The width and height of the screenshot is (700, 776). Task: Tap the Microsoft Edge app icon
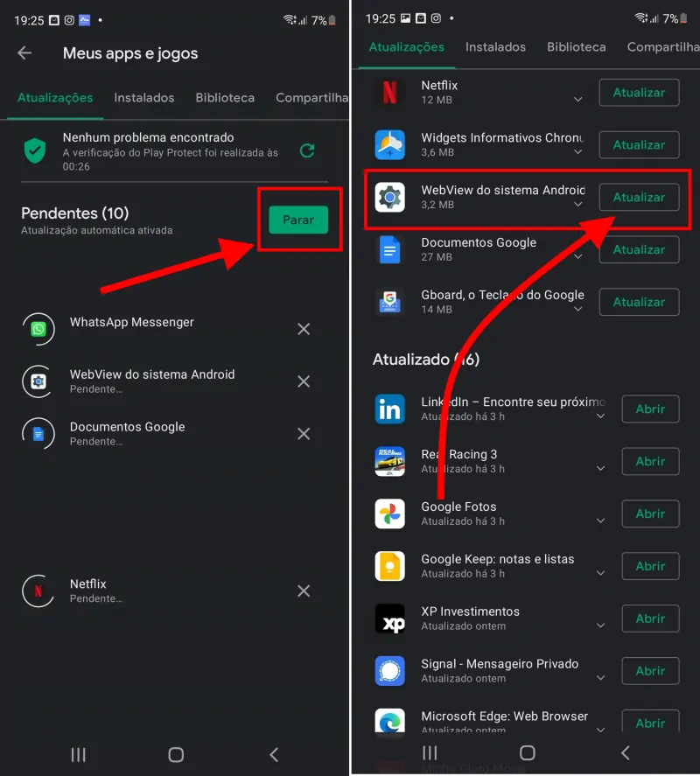click(x=389, y=722)
